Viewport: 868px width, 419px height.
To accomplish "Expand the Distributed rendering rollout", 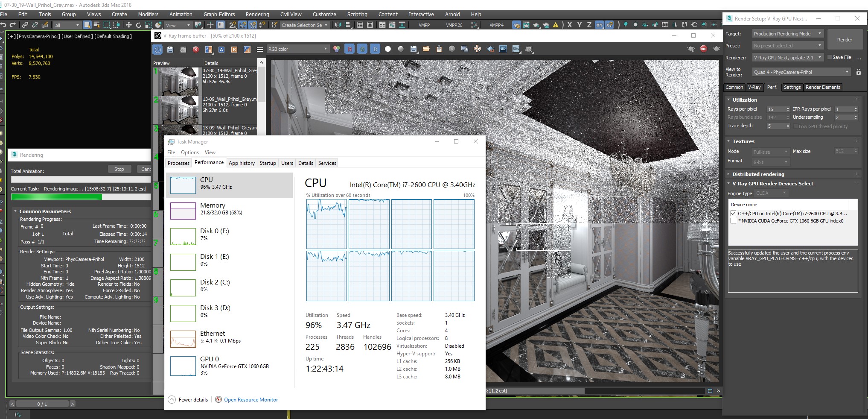I will (x=758, y=174).
